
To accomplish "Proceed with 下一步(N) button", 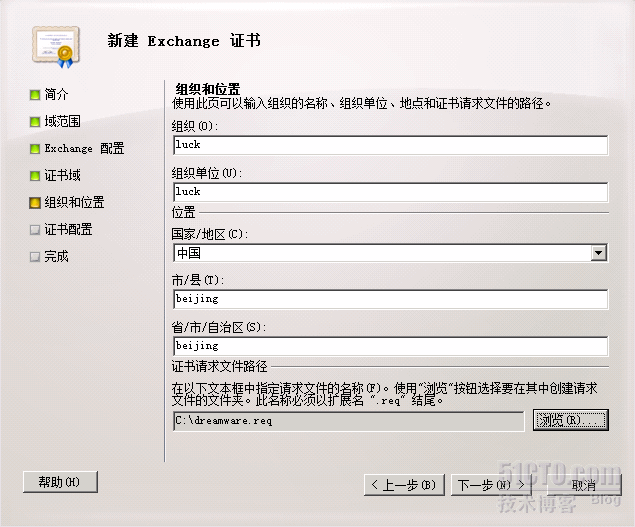I will tap(490, 485).
